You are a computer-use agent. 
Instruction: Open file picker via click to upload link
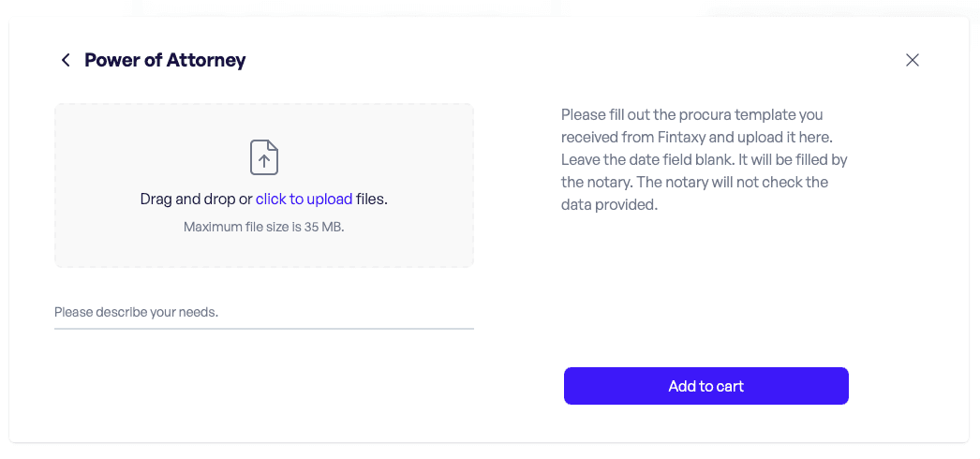coord(304,199)
